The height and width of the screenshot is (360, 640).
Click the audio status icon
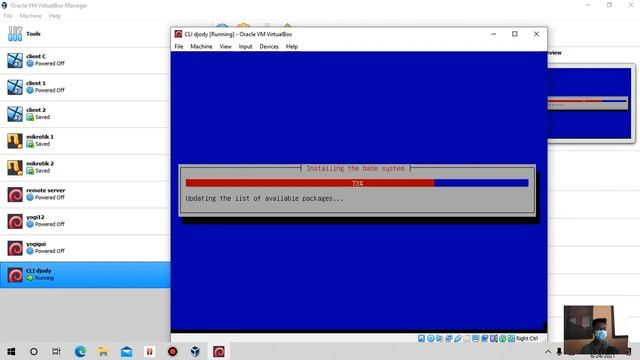point(439,338)
